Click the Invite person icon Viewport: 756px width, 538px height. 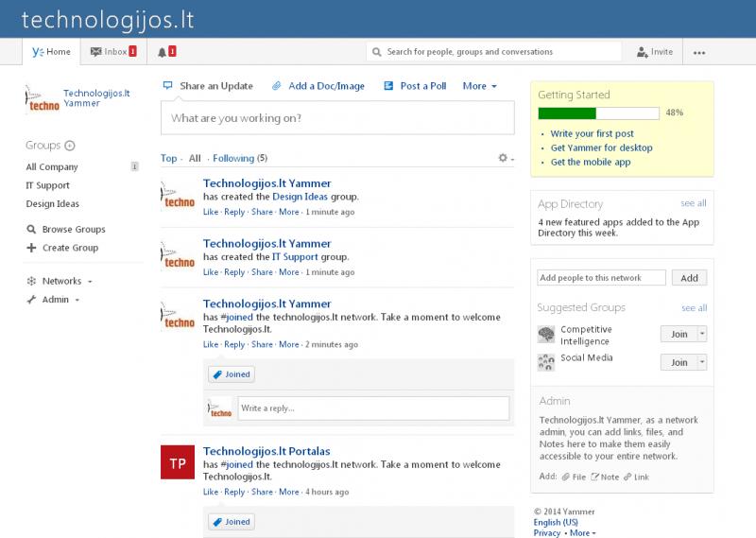click(643, 52)
